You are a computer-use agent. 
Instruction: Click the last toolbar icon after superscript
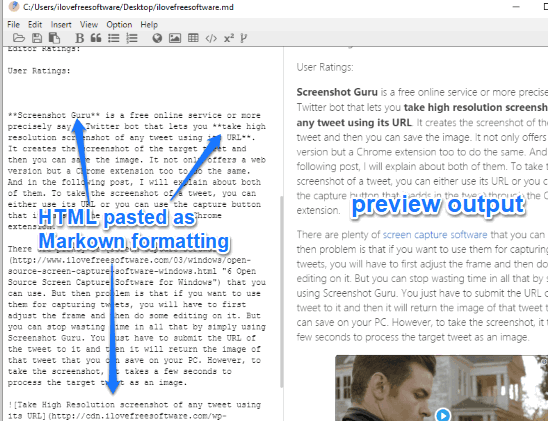[x=244, y=38]
